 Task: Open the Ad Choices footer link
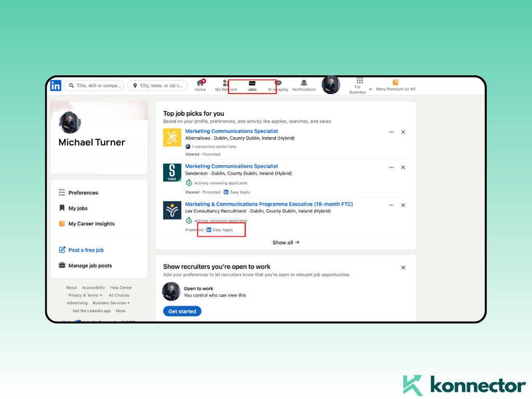point(119,295)
